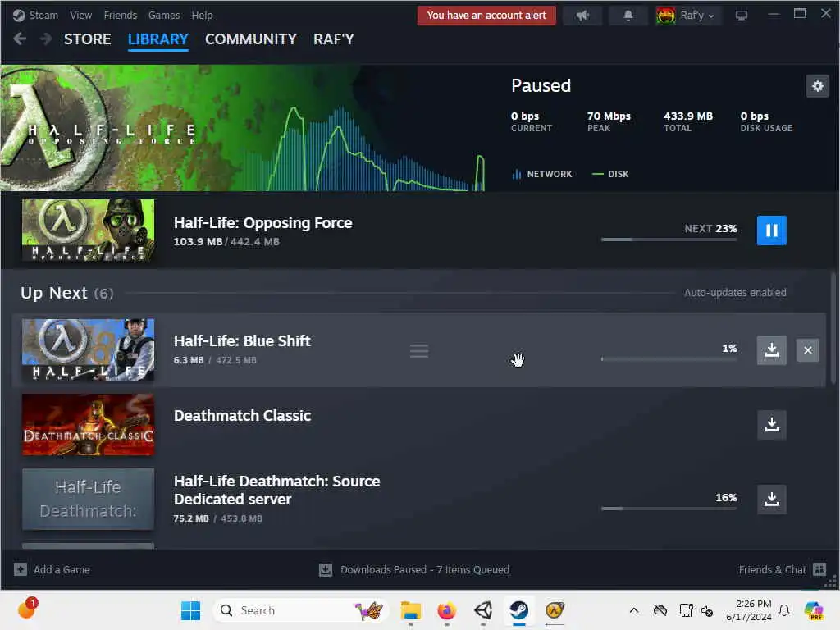
Task: Pause the Half-Life: Opposing Force download
Action: pyautogui.click(x=771, y=231)
